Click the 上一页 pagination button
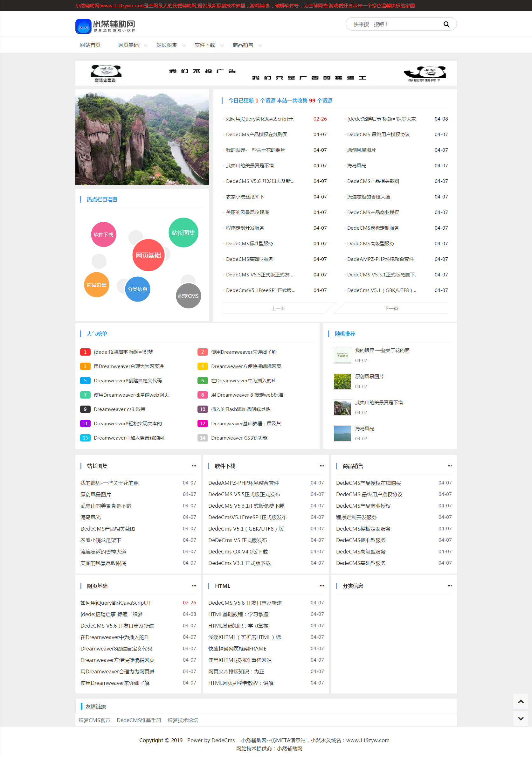This screenshot has width=532, height=758. 278,308
